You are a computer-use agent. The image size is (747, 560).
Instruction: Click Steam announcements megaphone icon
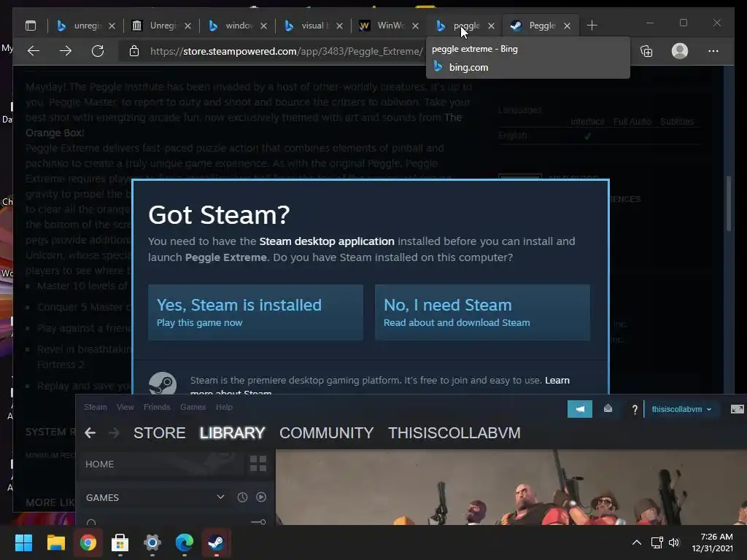[580, 409]
